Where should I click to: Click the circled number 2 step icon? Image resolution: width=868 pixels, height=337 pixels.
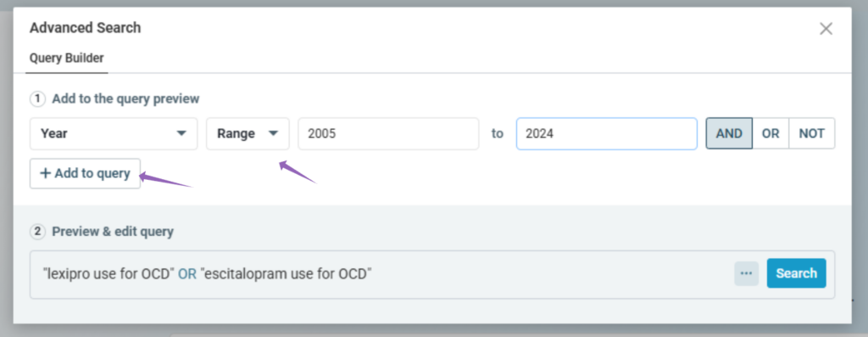click(x=37, y=232)
